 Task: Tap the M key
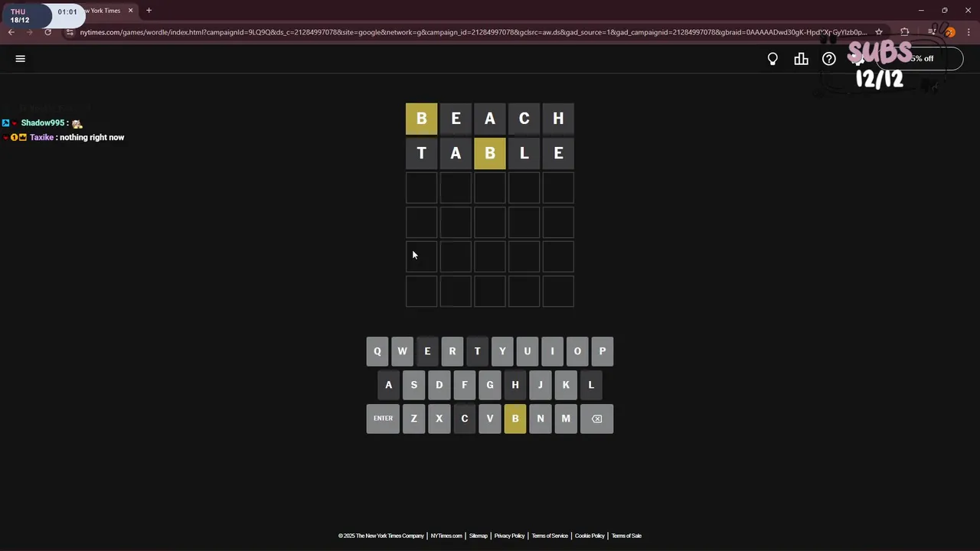(566, 419)
